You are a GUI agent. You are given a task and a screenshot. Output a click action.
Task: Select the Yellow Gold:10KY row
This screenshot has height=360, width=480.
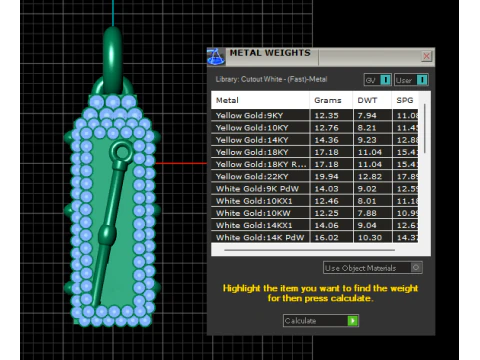(315, 128)
